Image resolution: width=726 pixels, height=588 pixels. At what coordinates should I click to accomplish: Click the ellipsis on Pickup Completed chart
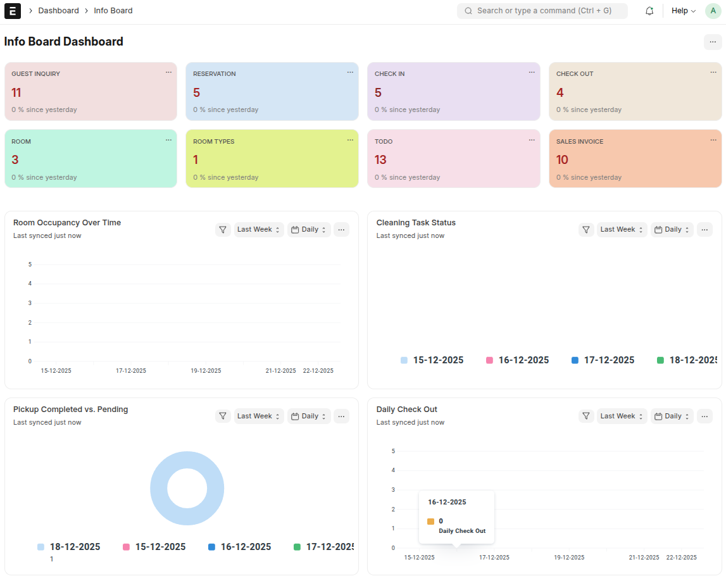pyautogui.click(x=341, y=416)
